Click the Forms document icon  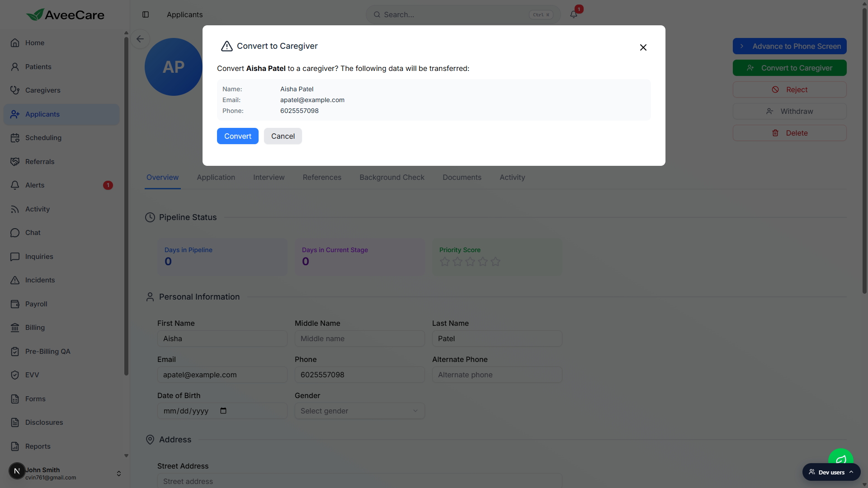(x=15, y=399)
